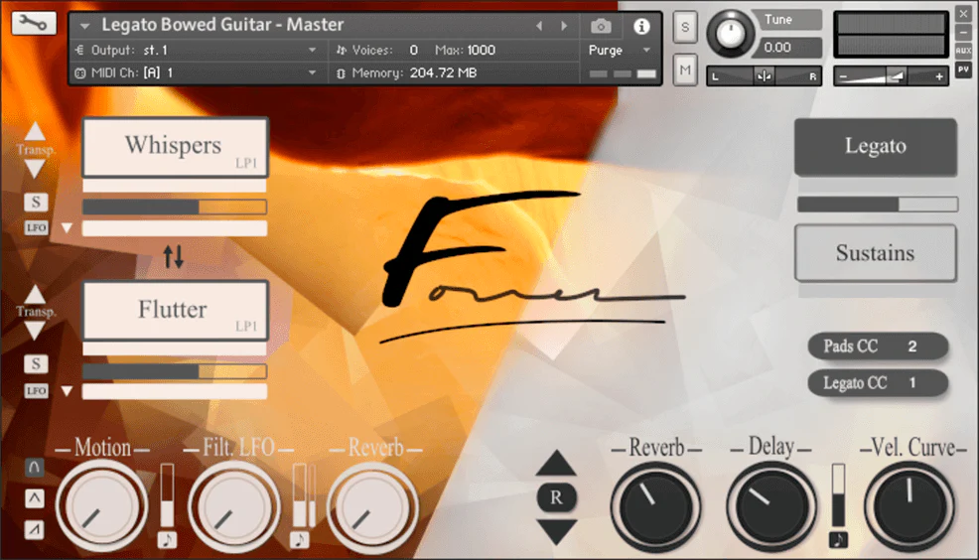Select the Sustains mode tab
This screenshot has height=560, width=979.
(876, 253)
